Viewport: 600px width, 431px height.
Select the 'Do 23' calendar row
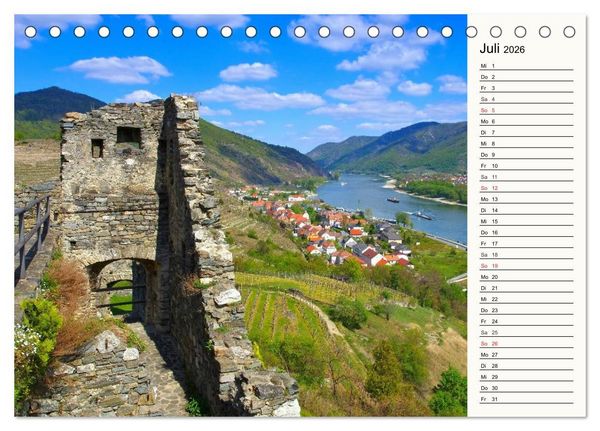pos(527,310)
